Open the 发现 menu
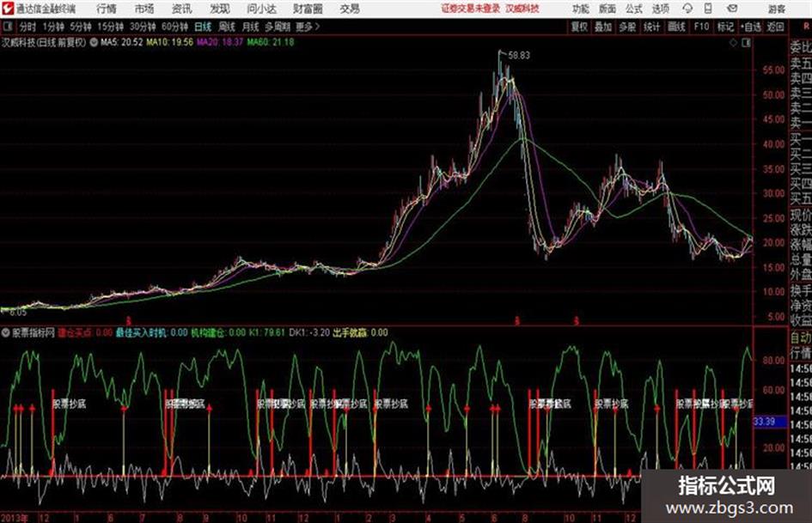812x523 pixels. pyautogui.click(x=219, y=9)
